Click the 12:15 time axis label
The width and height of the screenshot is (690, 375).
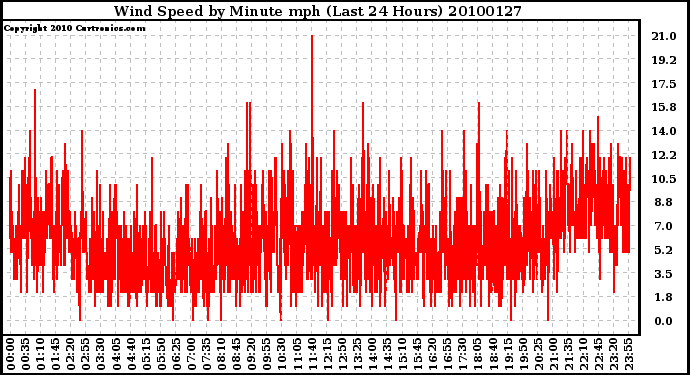point(327,355)
